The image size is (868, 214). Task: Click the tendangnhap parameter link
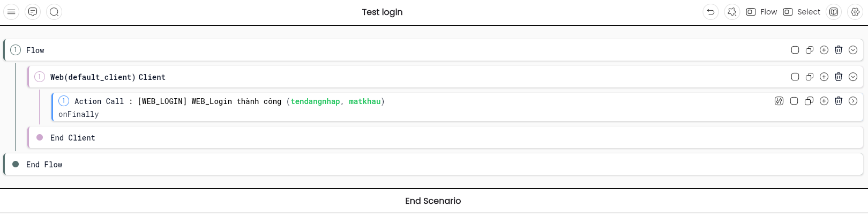coord(315,101)
